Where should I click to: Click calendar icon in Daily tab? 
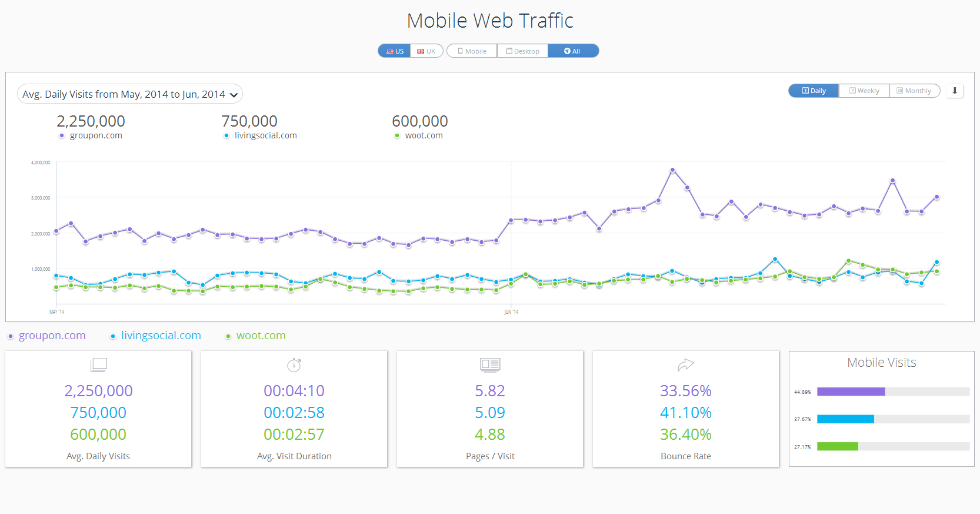pos(806,91)
